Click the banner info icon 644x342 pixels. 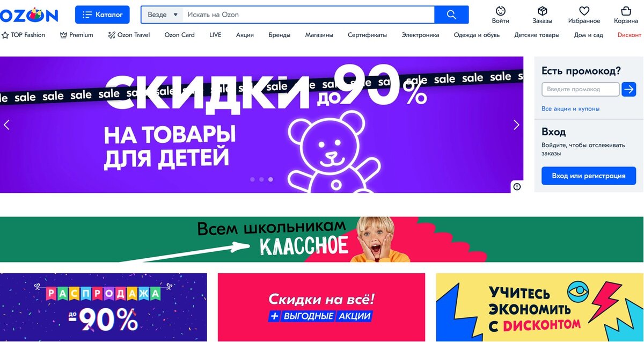(517, 187)
